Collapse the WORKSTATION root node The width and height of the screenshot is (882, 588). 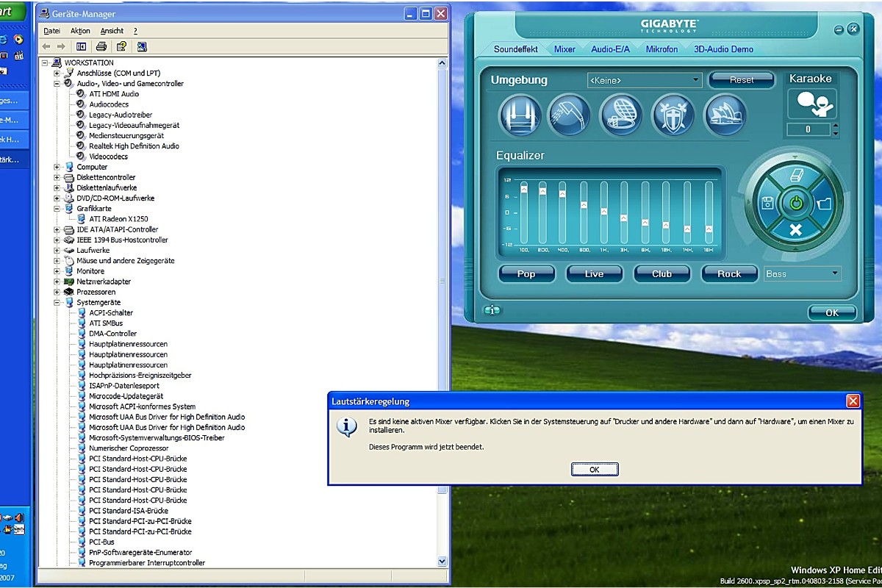click(44, 63)
